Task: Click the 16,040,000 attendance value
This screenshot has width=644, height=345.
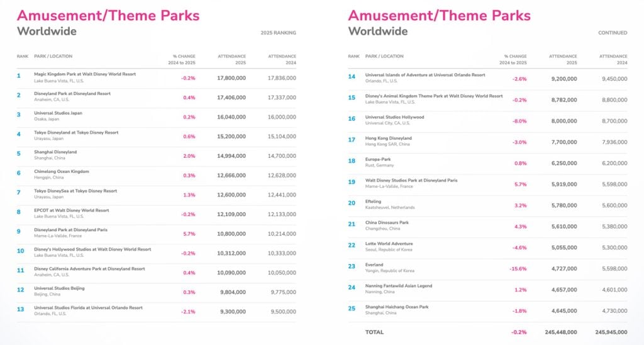Action: (231, 117)
